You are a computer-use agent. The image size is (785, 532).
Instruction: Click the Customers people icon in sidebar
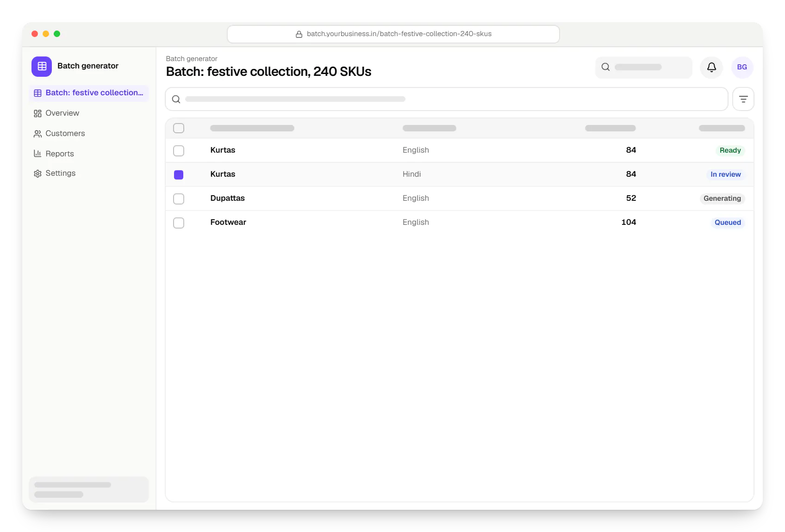click(x=37, y=134)
